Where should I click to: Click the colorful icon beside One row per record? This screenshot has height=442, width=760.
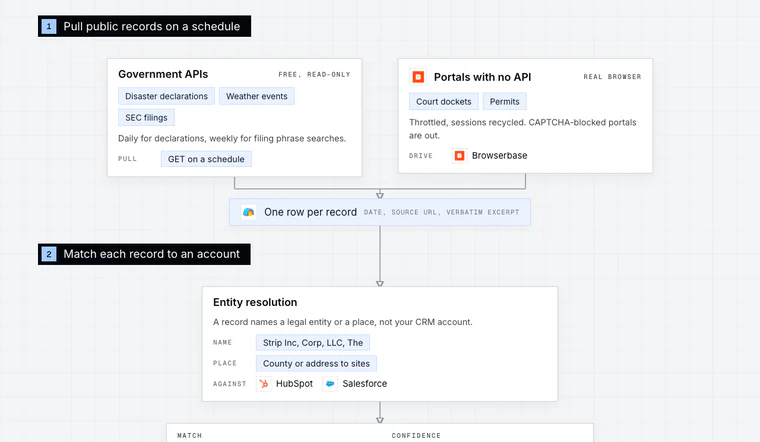(x=249, y=212)
